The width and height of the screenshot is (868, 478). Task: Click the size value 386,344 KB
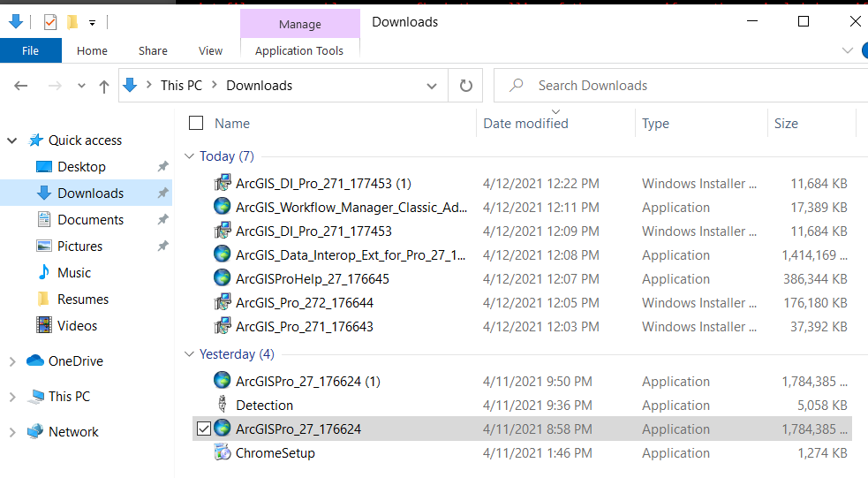[x=815, y=278]
